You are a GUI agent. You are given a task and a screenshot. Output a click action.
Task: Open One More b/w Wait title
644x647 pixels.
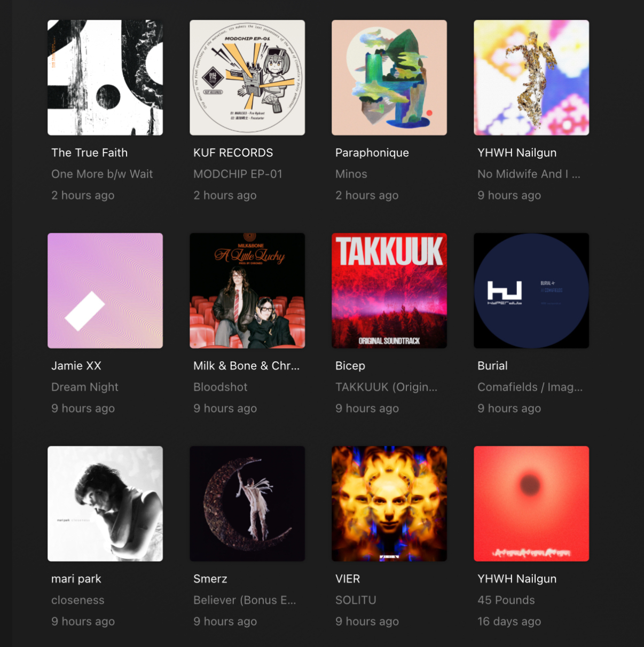click(102, 174)
